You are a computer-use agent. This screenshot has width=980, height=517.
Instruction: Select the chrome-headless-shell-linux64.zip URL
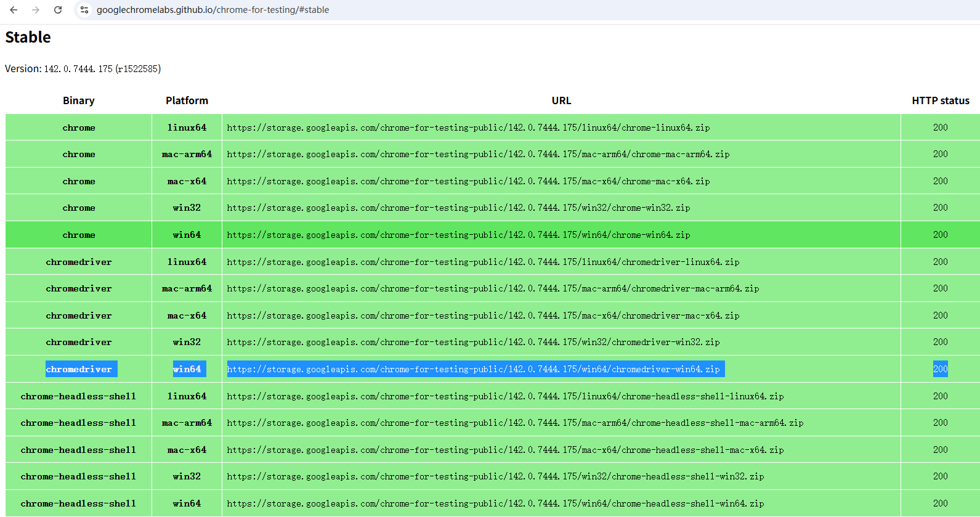[505, 396]
